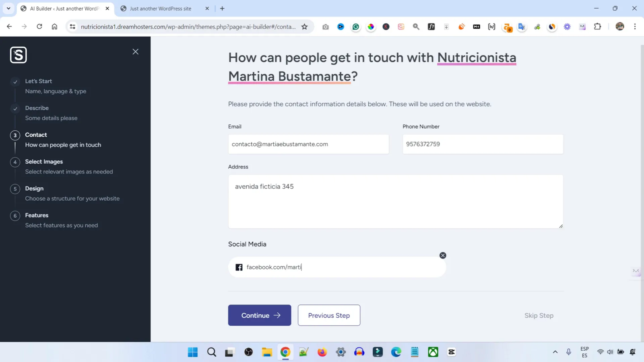This screenshot has height=362, width=644.
Task: Open the Chrome three-dot menu
Action: pos(635,27)
